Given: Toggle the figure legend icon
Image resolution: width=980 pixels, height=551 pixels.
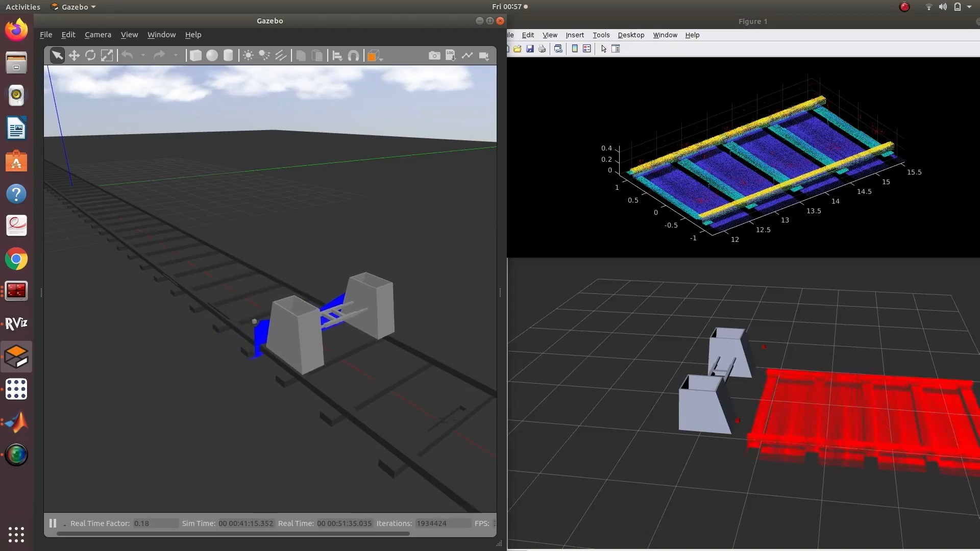Looking at the screenshot, I should [x=587, y=49].
